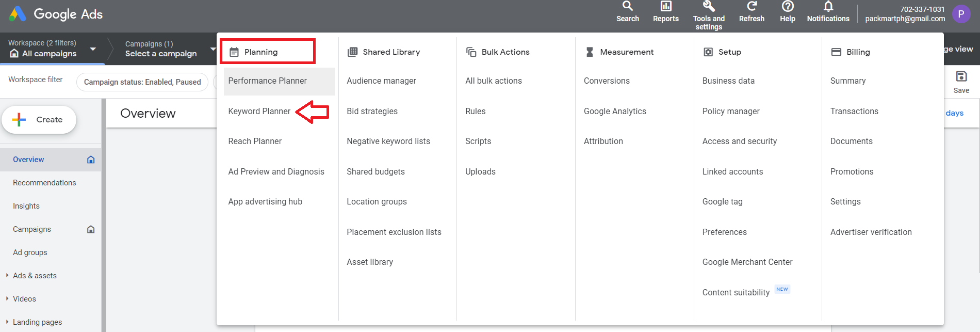The width and height of the screenshot is (980, 332).
Task: Open Linked accounts
Action: pyautogui.click(x=732, y=171)
